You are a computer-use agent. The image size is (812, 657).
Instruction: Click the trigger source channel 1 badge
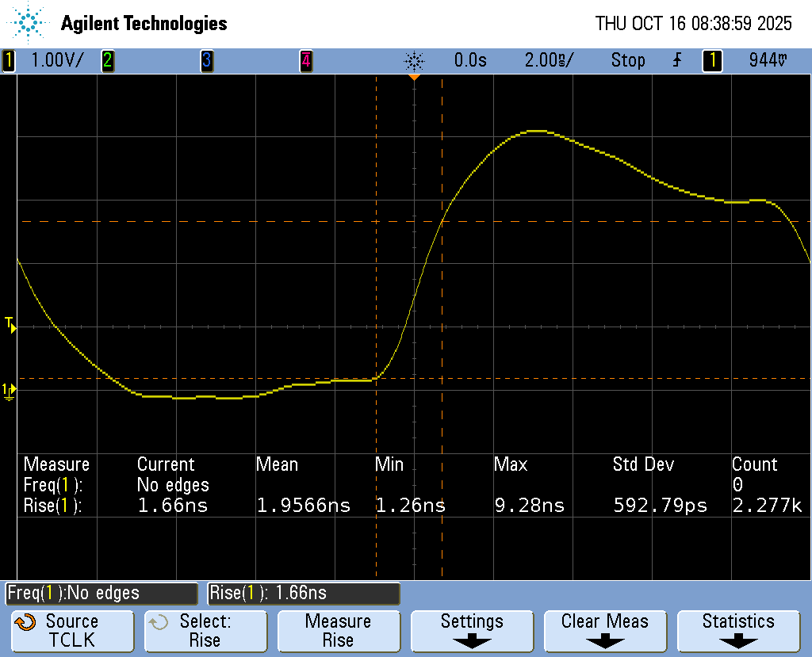(711, 60)
